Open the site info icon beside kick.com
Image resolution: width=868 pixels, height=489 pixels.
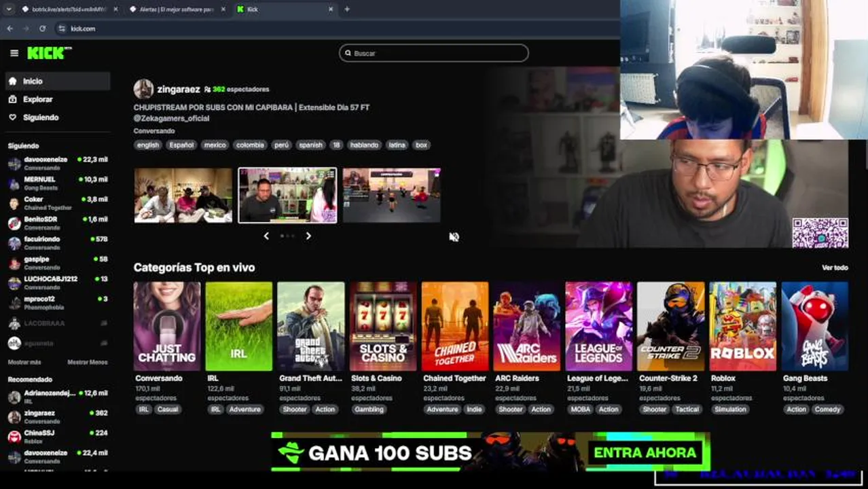pos(62,29)
